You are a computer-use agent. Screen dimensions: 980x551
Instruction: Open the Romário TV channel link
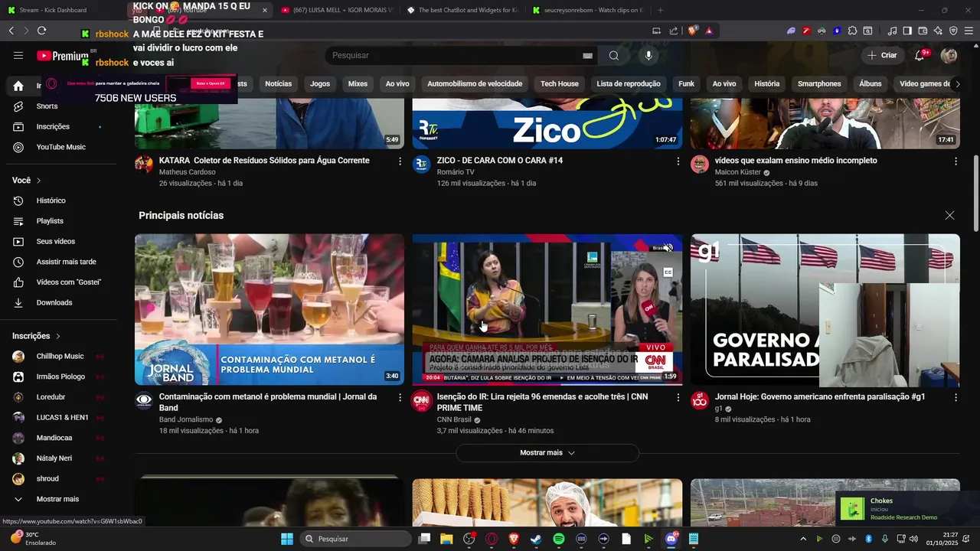pyautogui.click(x=456, y=172)
